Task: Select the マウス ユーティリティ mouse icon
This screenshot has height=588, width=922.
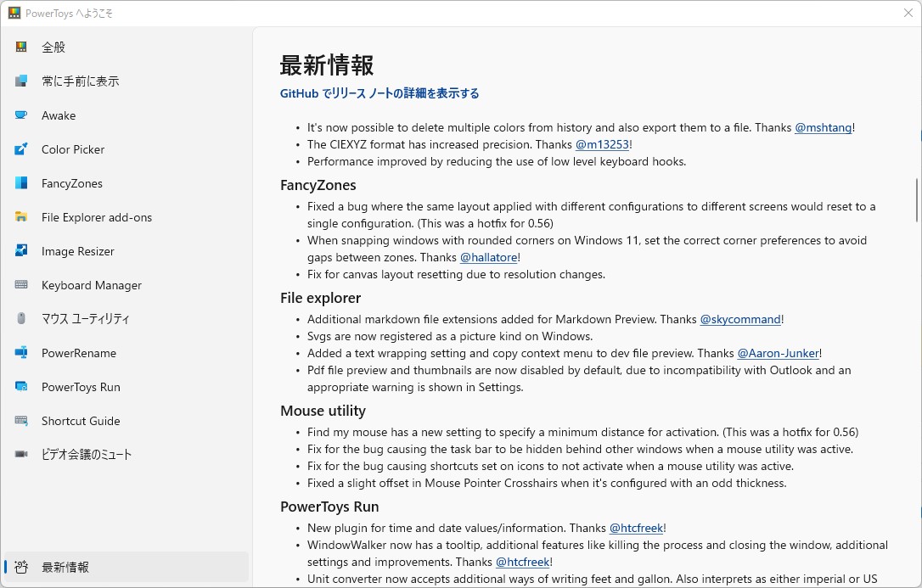Action: point(21,319)
